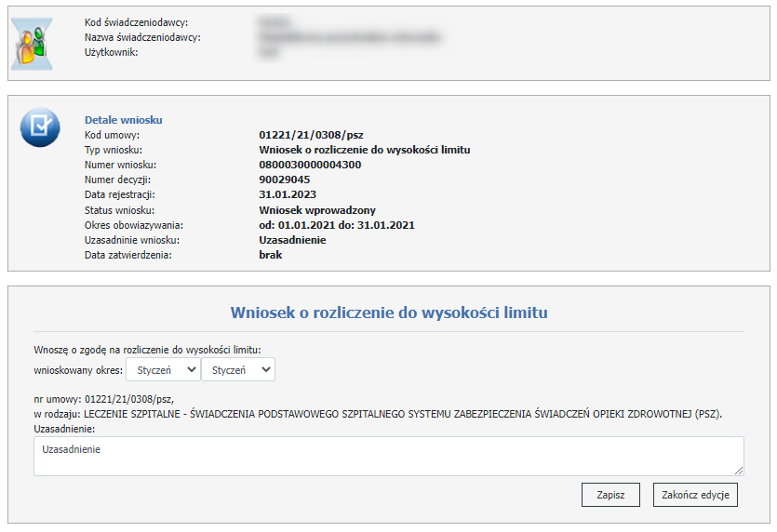The height and width of the screenshot is (532, 777).
Task: Open the second Styczeń month dropdown
Action: pos(238,370)
